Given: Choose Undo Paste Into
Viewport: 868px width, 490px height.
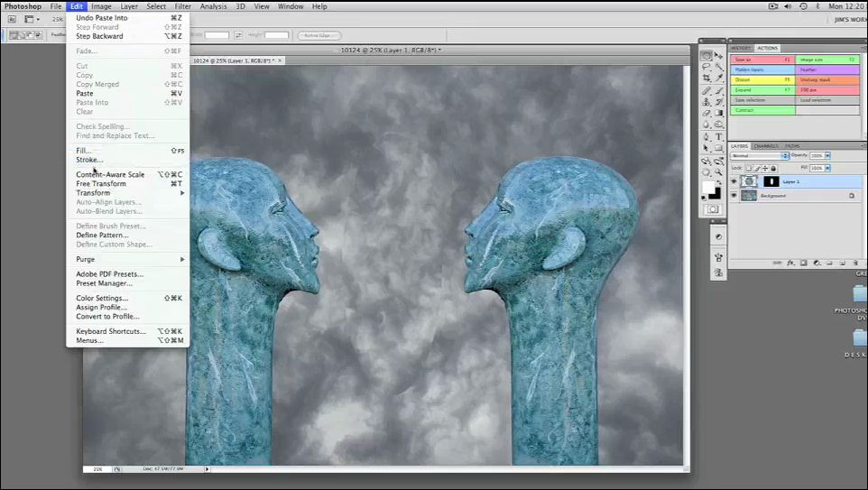Looking at the screenshot, I should pyautogui.click(x=129, y=18).
